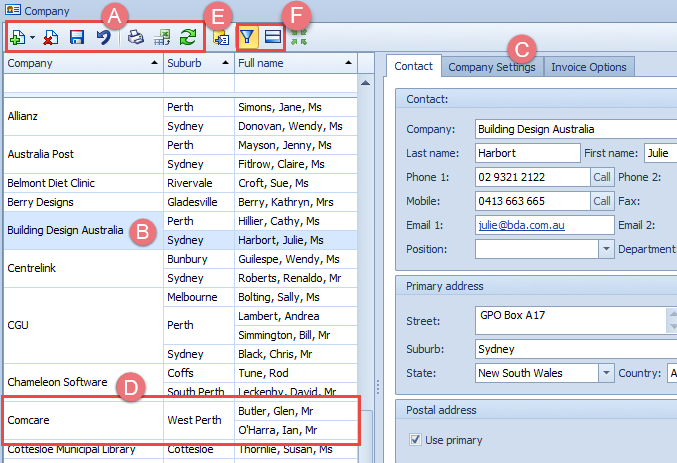677x463 pixels.
Task: Click the Company window title icon
Action: coord(13,10)
